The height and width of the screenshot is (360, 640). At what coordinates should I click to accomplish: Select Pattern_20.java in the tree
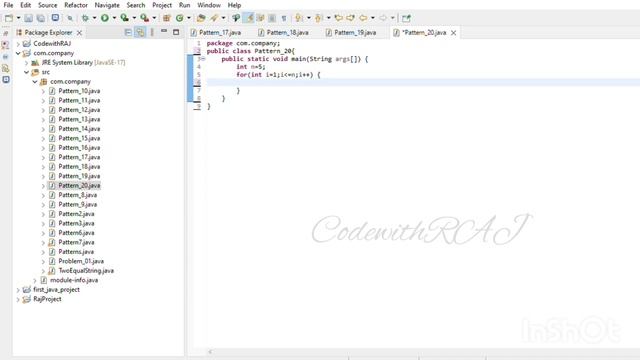click(x=79, y=185)
